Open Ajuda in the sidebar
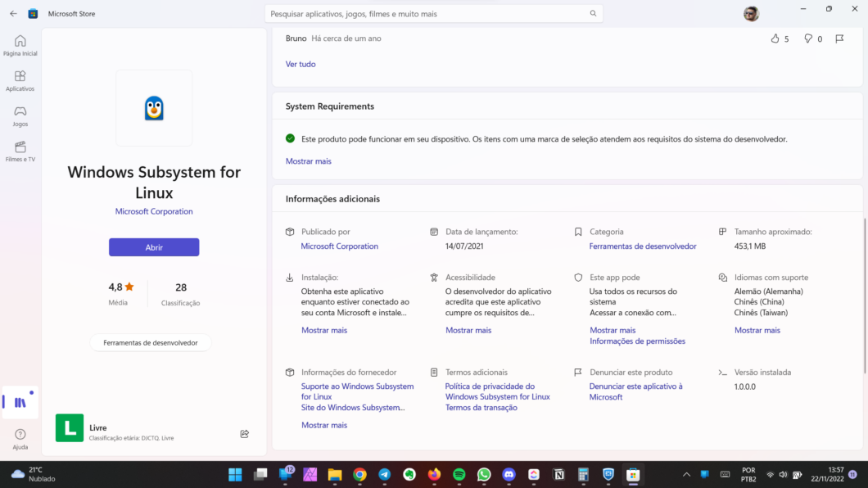 coord(20,439)
